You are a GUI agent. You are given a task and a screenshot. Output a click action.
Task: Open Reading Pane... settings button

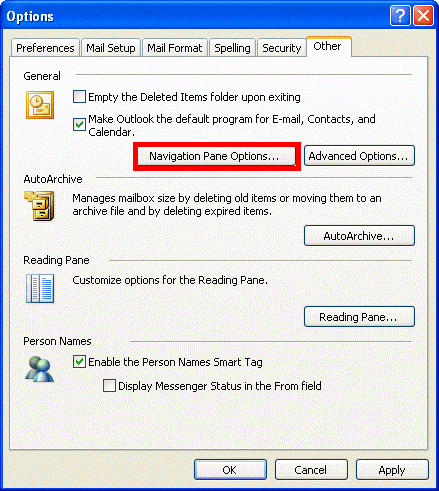click(x=359, y=316)
